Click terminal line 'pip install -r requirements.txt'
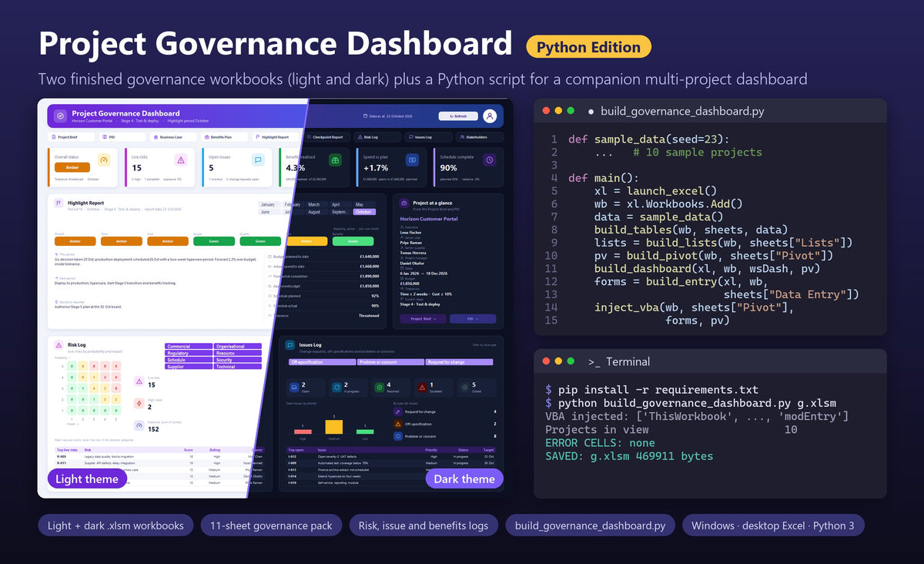 click(658, 390)
